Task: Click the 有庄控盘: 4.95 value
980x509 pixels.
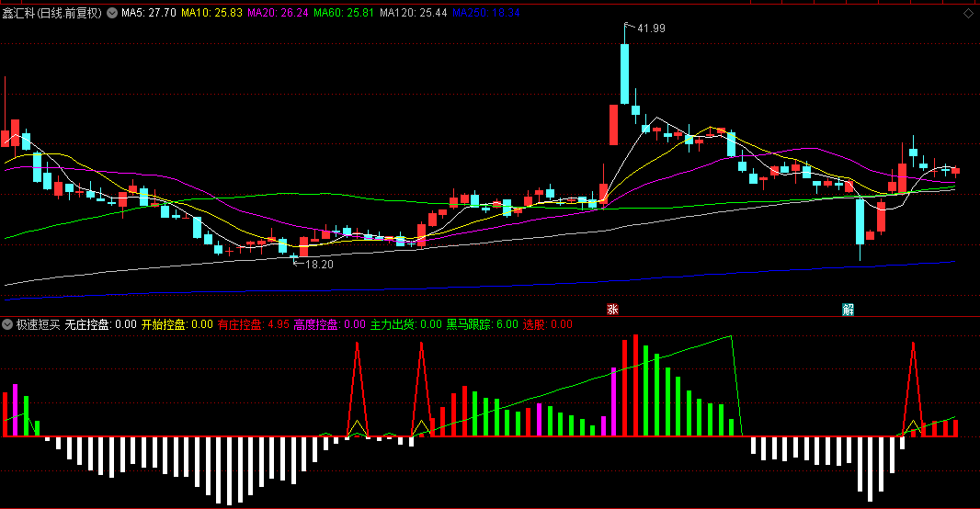Action: 254,324
